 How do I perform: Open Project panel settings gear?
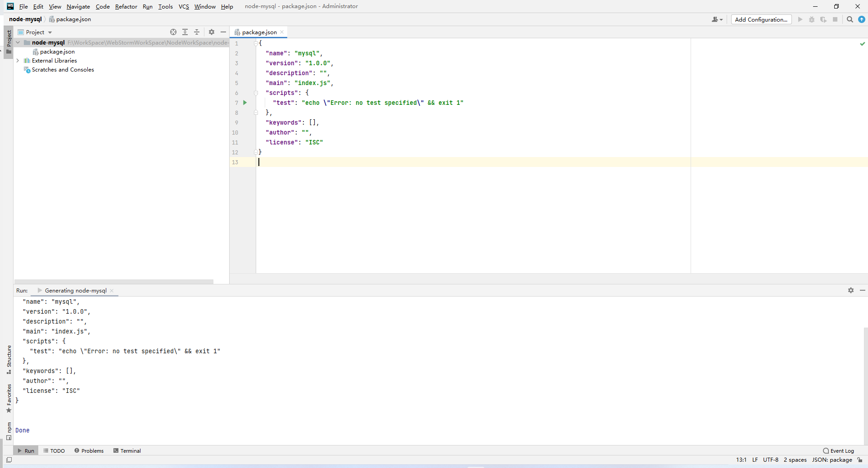tap(212, 32)
